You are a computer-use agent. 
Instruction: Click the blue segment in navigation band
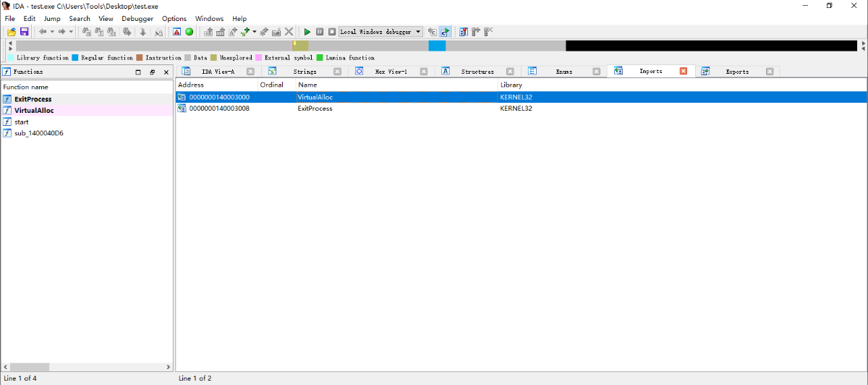tap(437, 46)
